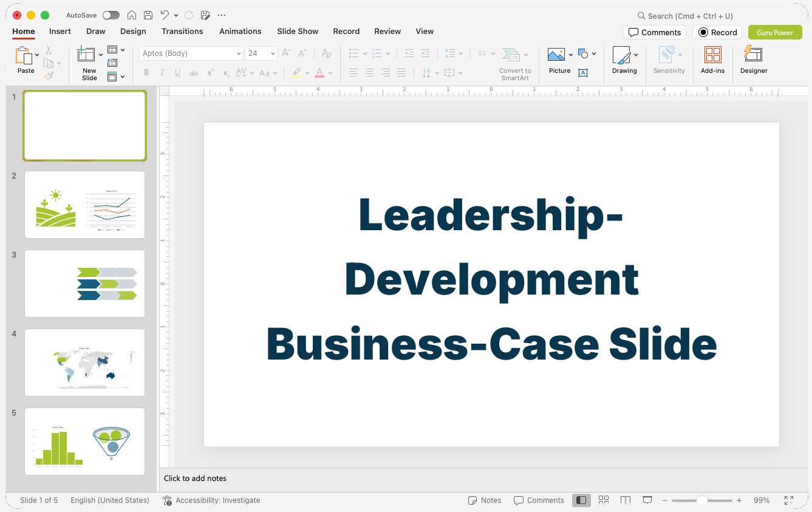Click the Record button at top right
Viewport: 812px width, 512px height.
tap(717, 32)
